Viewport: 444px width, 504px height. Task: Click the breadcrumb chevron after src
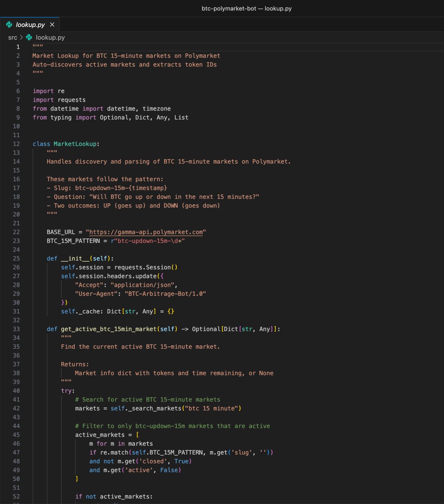click(x=21, y=37)
